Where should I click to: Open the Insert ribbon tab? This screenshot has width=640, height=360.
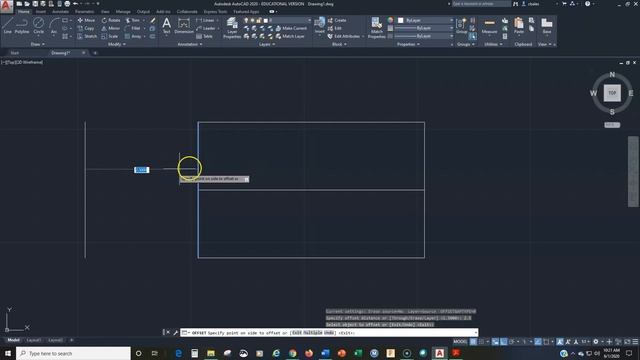pos(41,12)
